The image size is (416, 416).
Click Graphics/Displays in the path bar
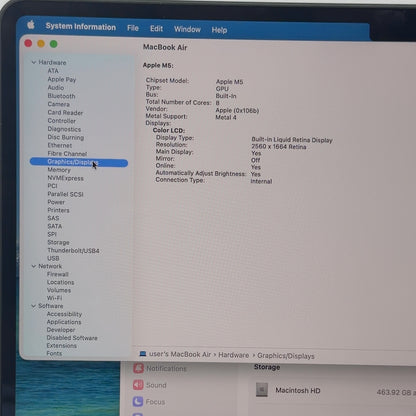[x=286, y=356]
